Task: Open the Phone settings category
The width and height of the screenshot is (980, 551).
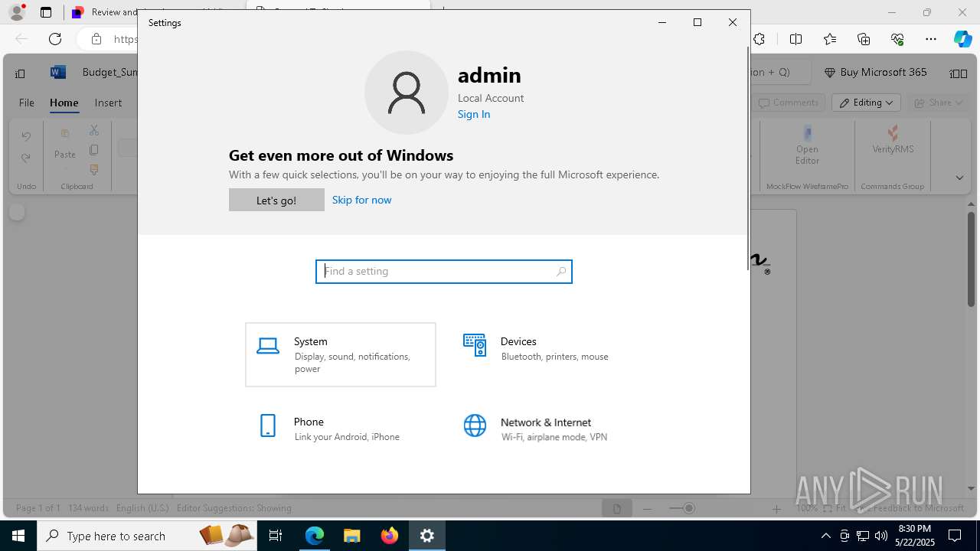Action: [x=341, y=429]
